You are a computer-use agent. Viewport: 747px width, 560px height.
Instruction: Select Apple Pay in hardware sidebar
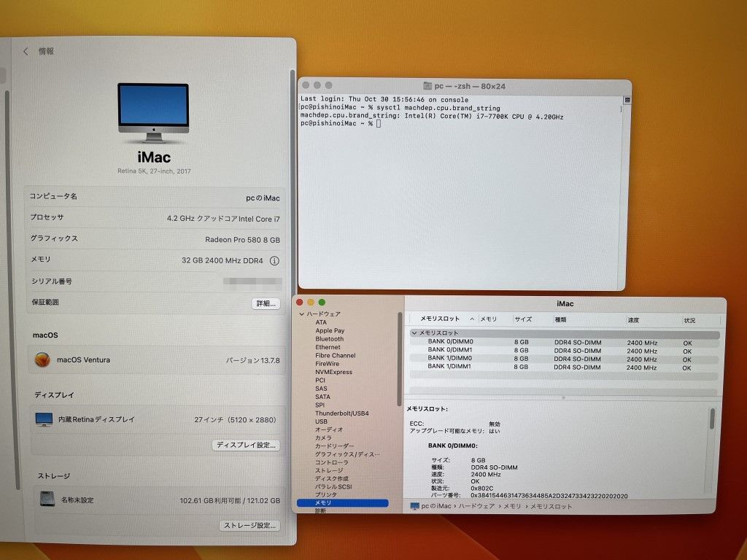pyautogui.click(x=330, y=330)
